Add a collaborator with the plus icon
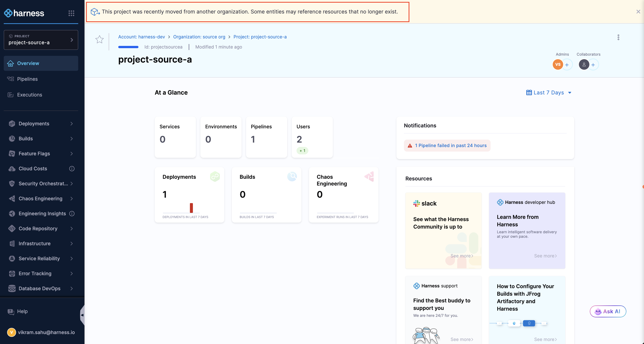 pos(593,65)
